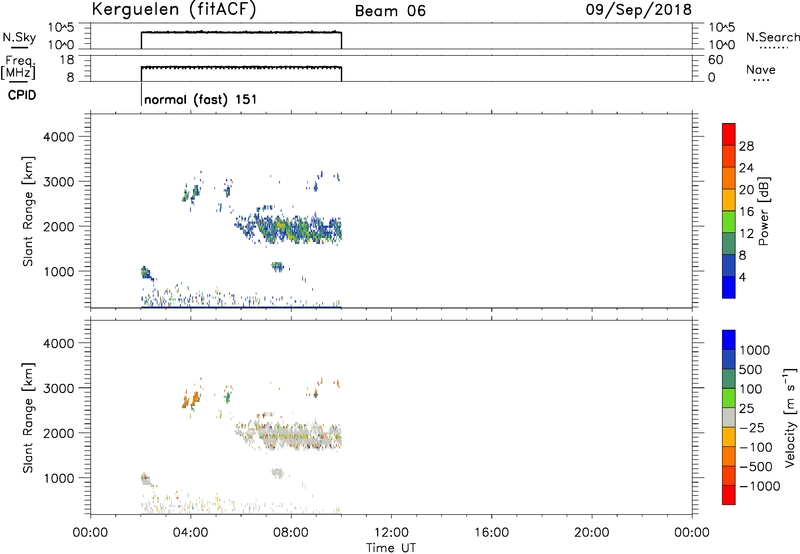
Task: Click the "Nave" legend label
Action: tap(761, 69)
